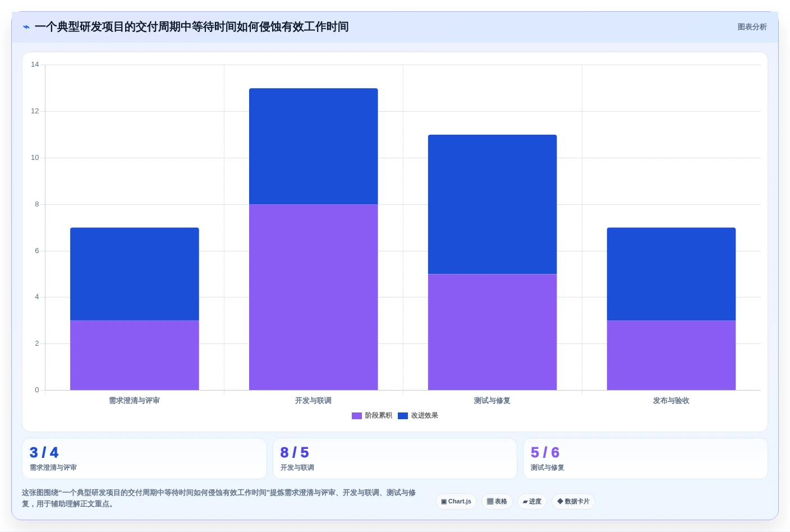Click the y-axis value 10
This screenshot has width=790, height=532.
(x=35, y=158)
